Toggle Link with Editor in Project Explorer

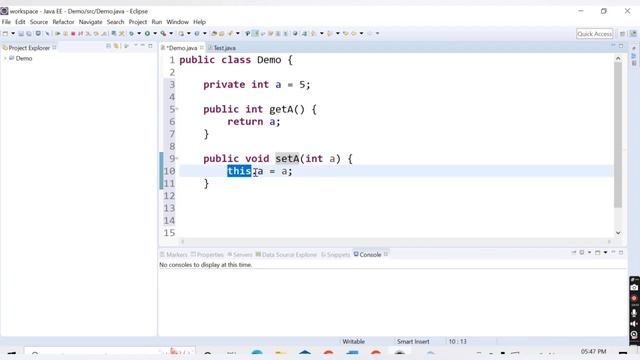tap(116, 46)
